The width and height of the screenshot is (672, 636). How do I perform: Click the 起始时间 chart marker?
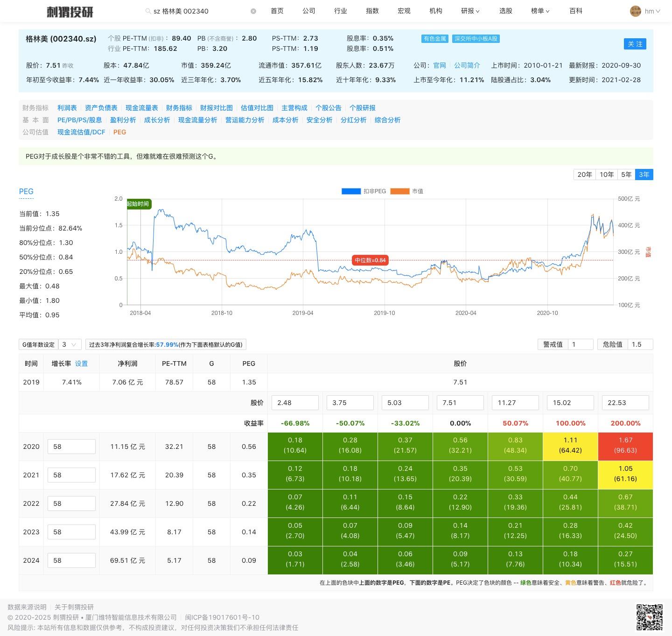click(139, 204)
